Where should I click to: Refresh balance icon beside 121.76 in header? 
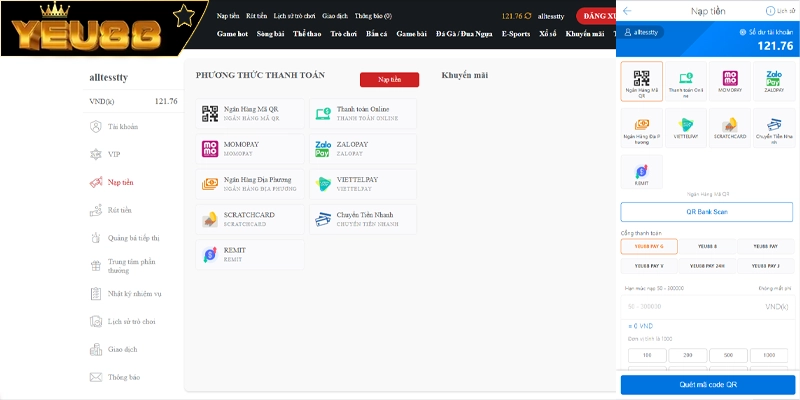pos(528,16)
